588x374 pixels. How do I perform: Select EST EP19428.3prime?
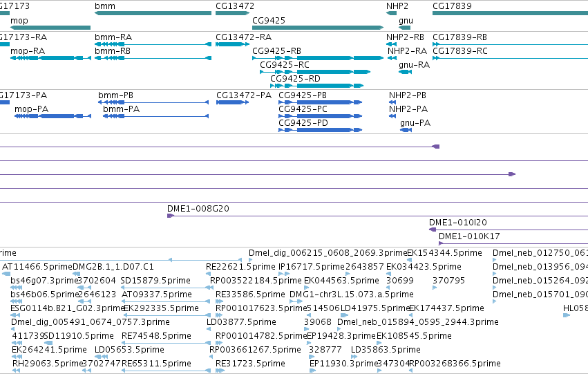(x=341, y=336)
